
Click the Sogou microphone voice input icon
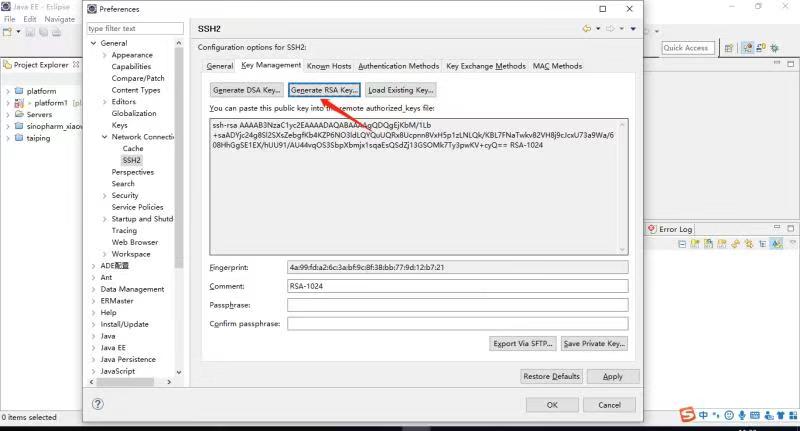[x=742, y=415]
